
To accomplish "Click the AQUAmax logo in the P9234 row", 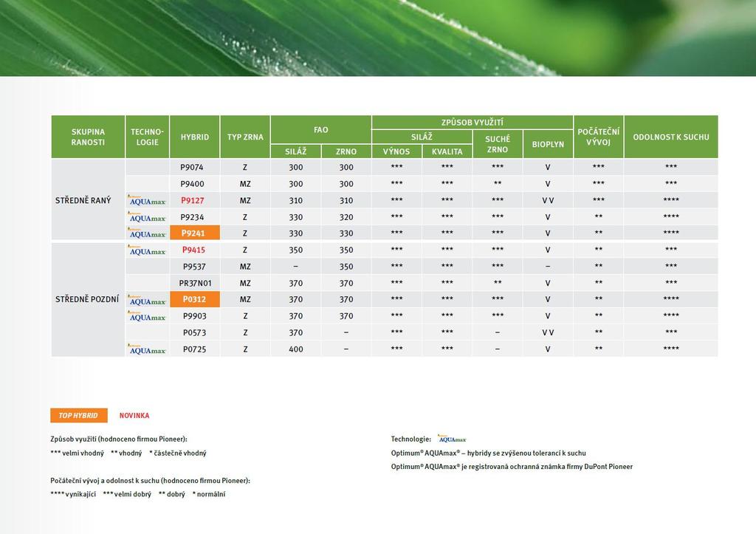I will point(147,217).
